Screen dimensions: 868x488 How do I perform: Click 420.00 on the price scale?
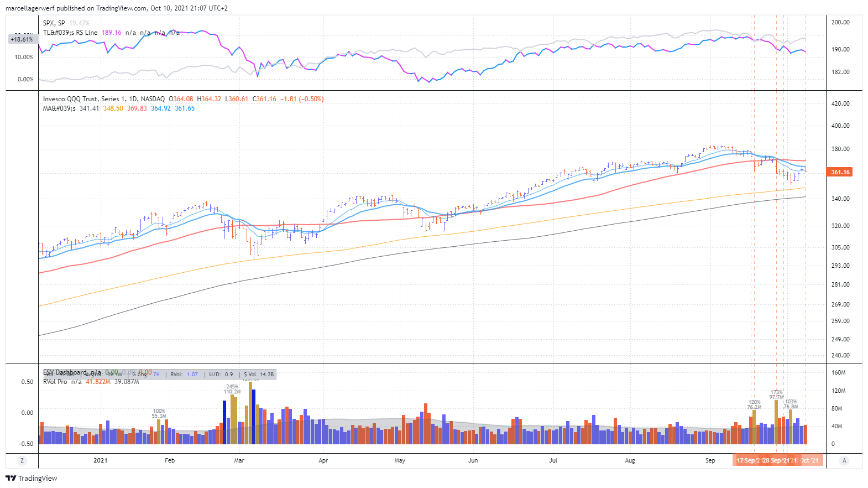(840, 103)
